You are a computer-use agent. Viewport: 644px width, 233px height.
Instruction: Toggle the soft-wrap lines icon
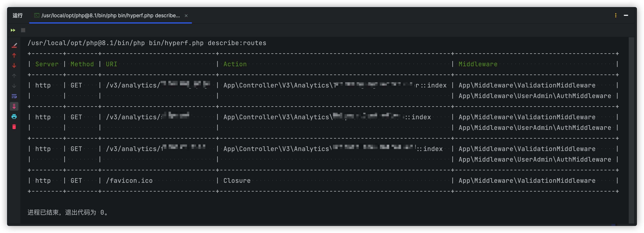pyautogui.click(x=14, y=96)
